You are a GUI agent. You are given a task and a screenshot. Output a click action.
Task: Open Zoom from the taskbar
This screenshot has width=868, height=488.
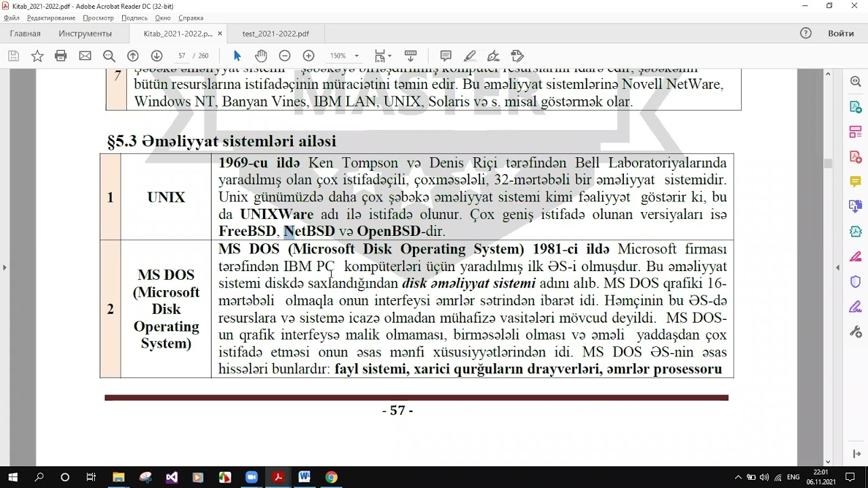point(252,477)
